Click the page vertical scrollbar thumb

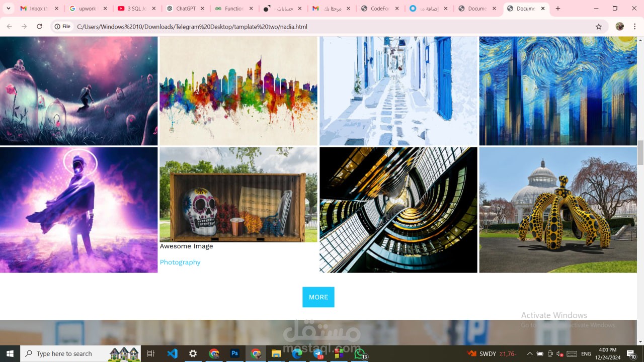(640, 152)
